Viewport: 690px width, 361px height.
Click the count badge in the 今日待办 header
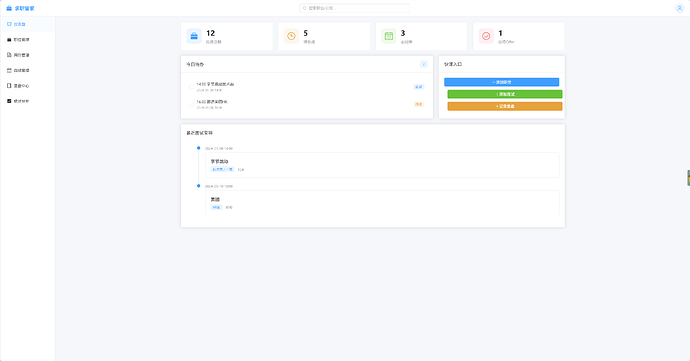pyautogui.click(x=424, y=64)
